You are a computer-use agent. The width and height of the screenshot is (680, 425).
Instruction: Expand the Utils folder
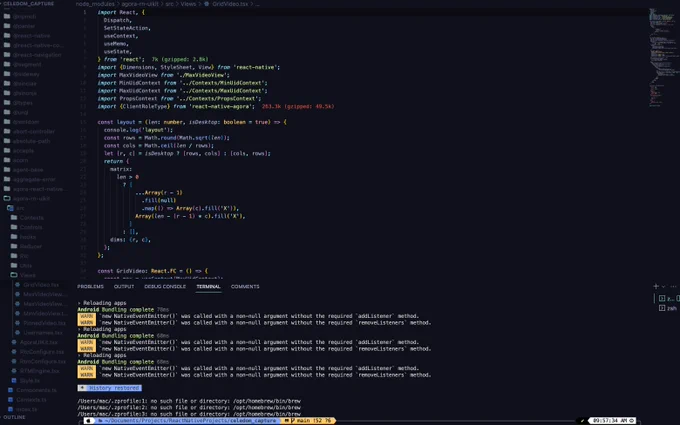click(x=26, y=265)
